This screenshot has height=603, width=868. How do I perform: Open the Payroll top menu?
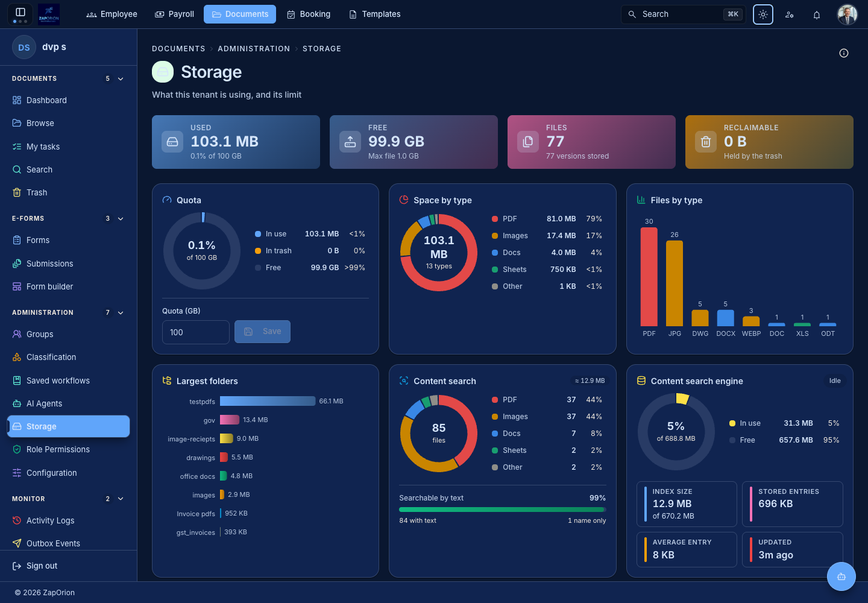click(174, 14)
